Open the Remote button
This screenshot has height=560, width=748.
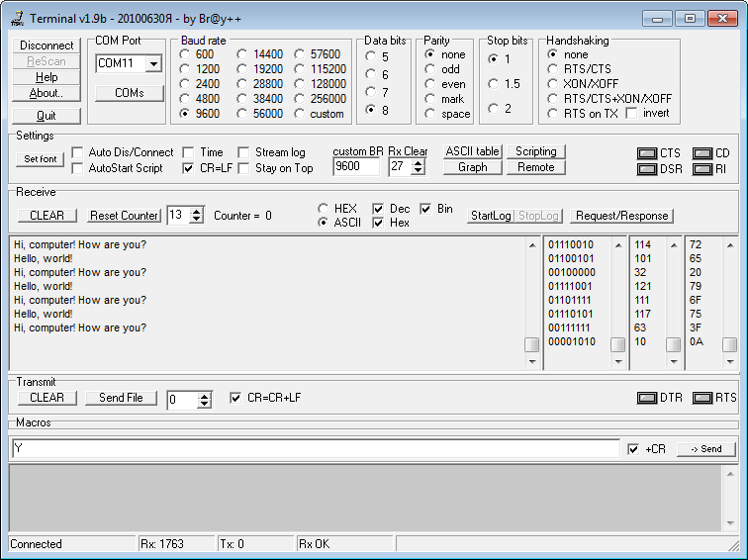(x=535, y=167)
